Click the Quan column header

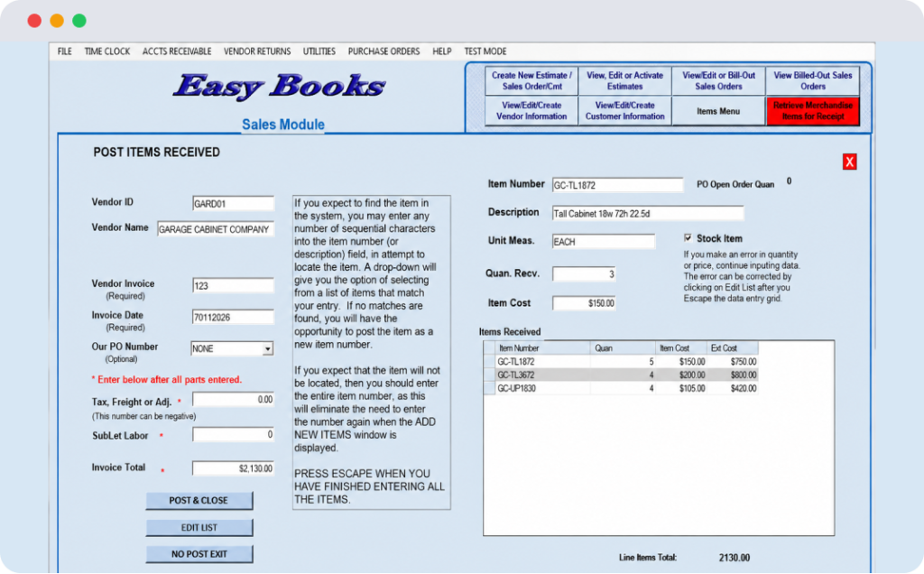click(623, 348)
